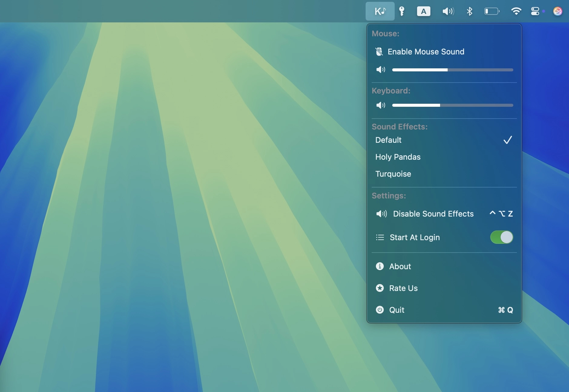Click the info icon beside About
Viewport: 569px width, 392px height.
click(x=380, y=266)
